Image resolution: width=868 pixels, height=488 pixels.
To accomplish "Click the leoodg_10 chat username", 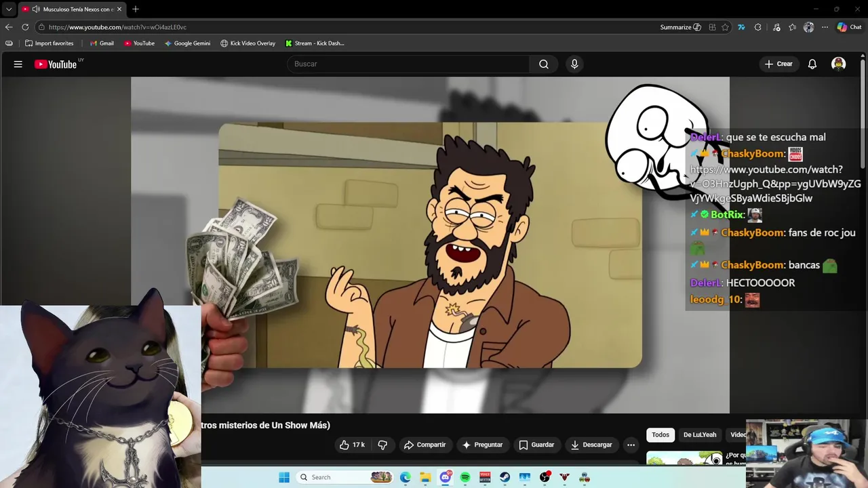I will [715, 299].
